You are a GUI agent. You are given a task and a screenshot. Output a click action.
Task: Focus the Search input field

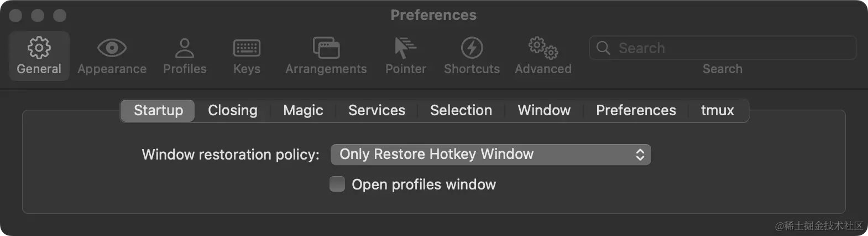click(x=723, y=48)
